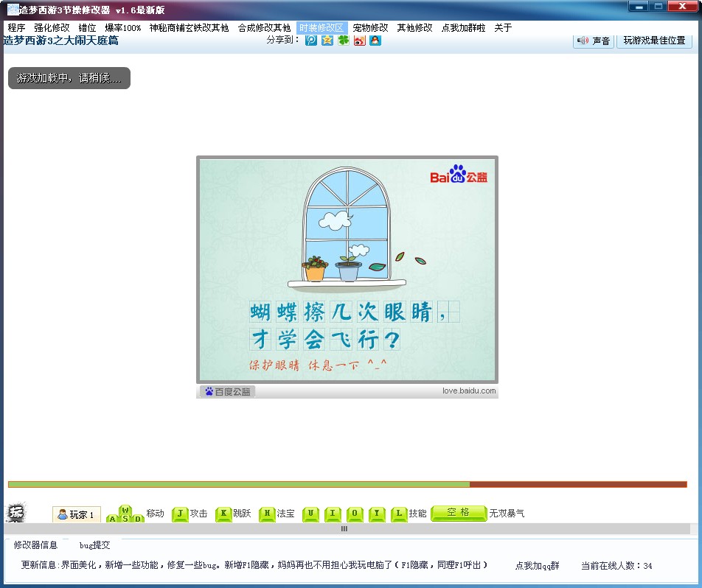The width and height of the screenshot is (702, 588).
Task: Click the WASD movement keys icon
Action: click(125, 514)
